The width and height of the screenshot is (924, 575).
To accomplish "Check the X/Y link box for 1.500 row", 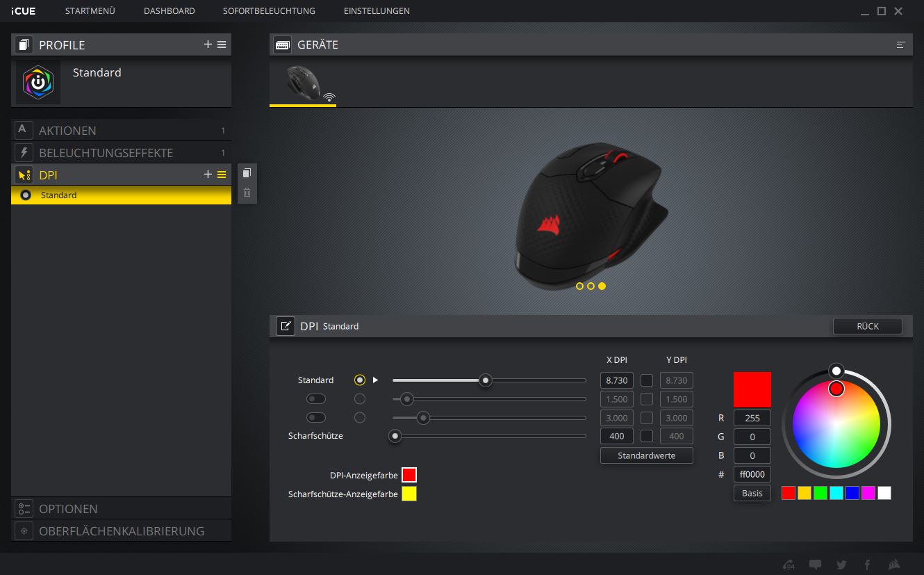I will coord(647,399).
